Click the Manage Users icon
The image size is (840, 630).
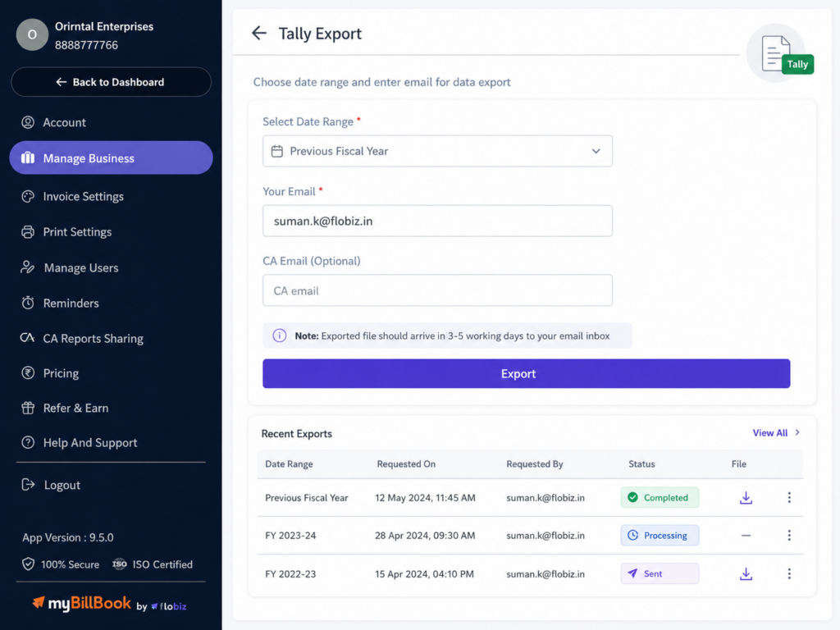pos(28,267)
